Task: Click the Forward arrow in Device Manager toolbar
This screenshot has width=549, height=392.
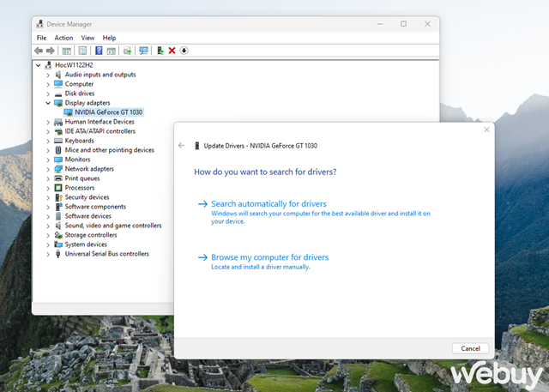Action: pos(51,51)
